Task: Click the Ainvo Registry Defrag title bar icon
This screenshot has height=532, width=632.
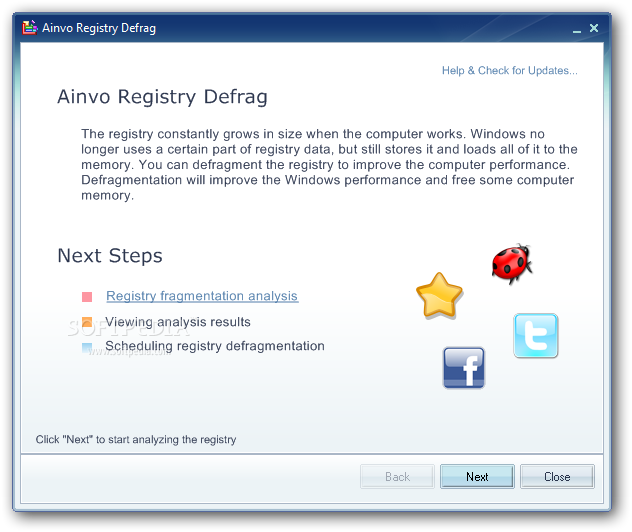Action: tap(29, 28)
